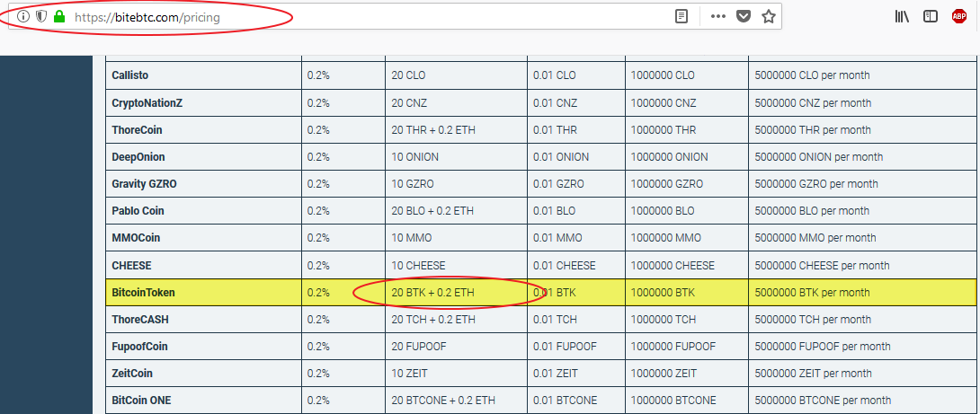
Task: Click the site information icon in address bar
Action: 23,17
